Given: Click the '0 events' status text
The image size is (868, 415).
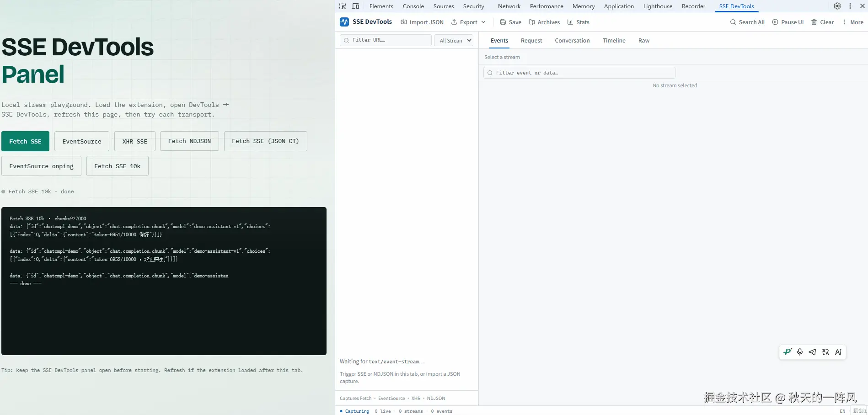Looking at the screenshot, I should 441,411.
